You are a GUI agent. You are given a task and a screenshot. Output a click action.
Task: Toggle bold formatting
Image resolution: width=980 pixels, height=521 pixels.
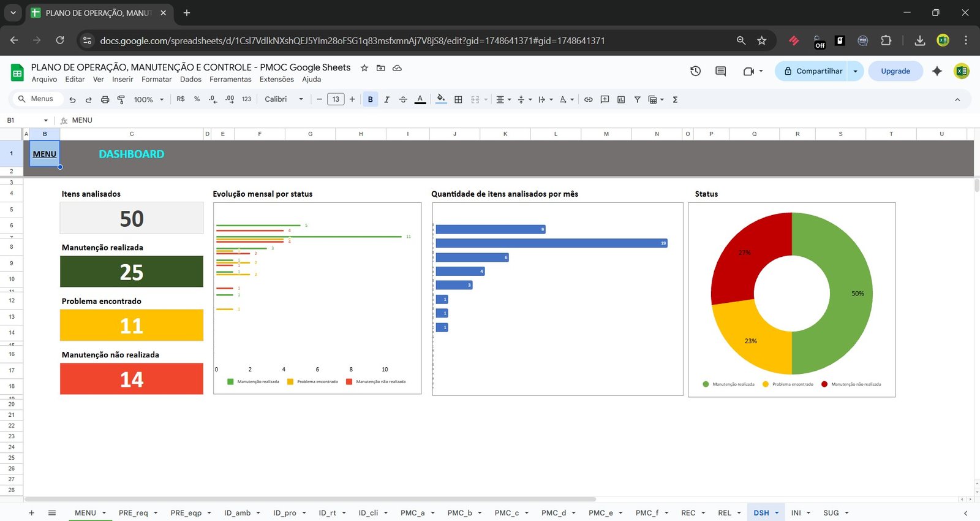(x=370, y=99)
